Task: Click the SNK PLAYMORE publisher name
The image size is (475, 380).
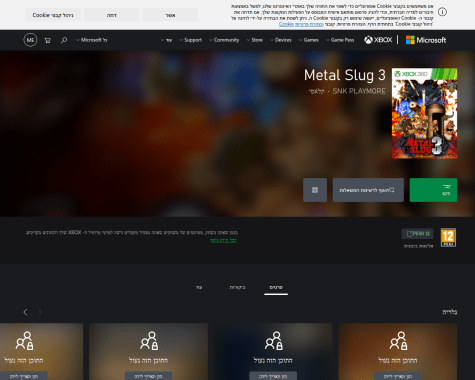Action: point(359,91)
